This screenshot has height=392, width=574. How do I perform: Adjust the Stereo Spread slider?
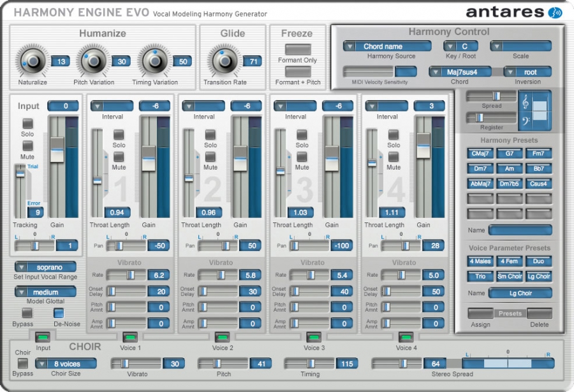click(x=508, y=361)
